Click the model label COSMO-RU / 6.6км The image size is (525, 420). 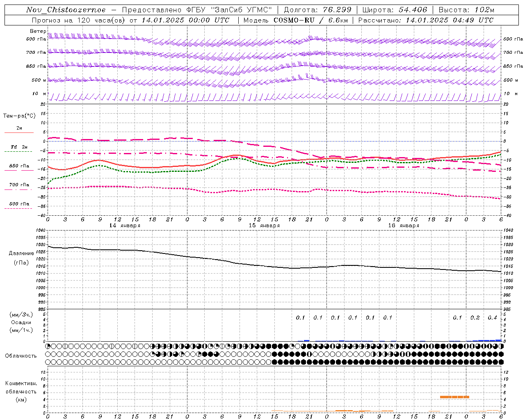coord(310,20)
